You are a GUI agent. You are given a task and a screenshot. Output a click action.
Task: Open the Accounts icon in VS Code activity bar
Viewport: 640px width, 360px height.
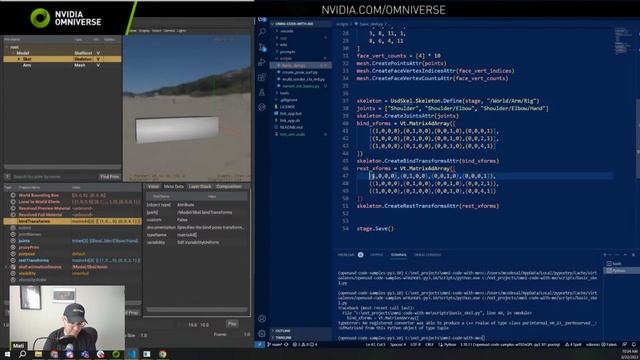click(262, 318)
